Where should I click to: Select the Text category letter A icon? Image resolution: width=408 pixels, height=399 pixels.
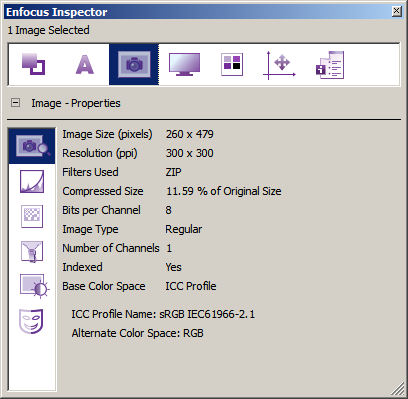pos(85,64)
